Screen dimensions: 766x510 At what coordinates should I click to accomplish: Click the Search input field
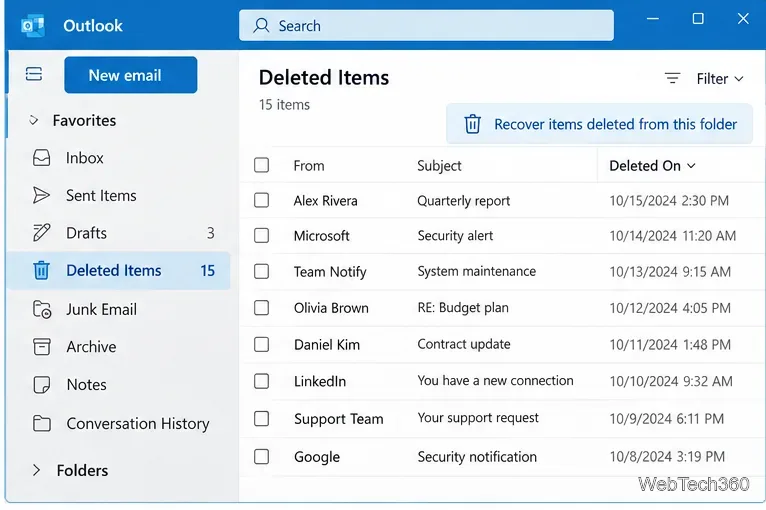click(x=426, y=25)
